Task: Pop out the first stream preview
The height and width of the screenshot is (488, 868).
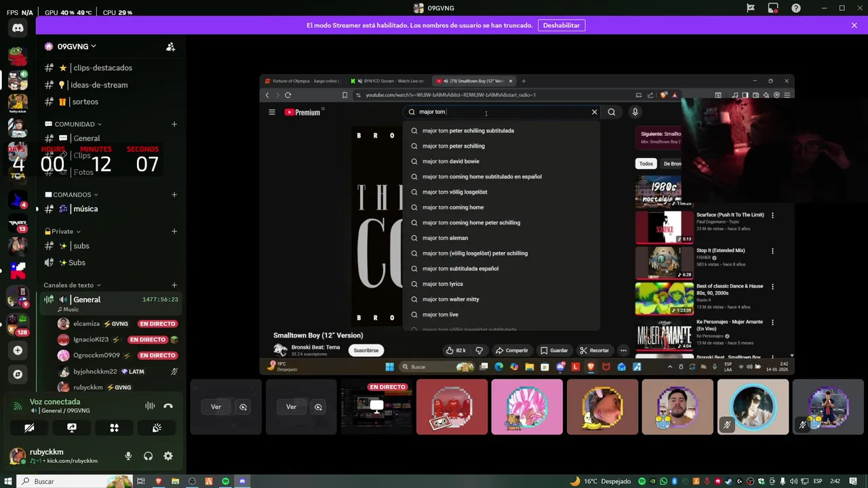Action: [243, 407]
